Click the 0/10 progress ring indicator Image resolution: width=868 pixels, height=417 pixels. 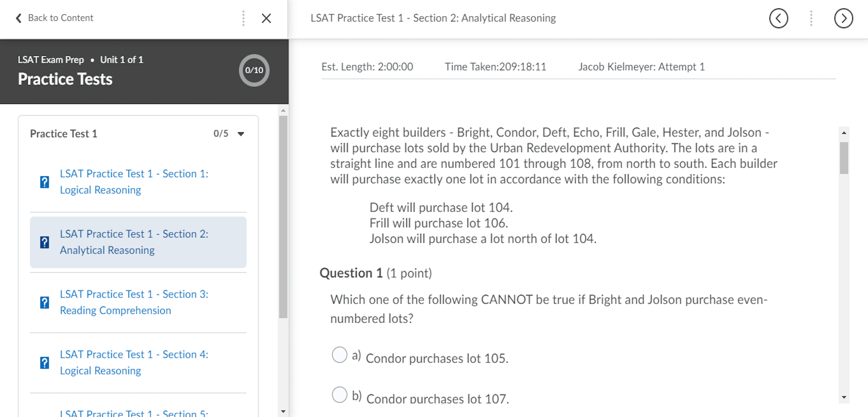[254, 70]
